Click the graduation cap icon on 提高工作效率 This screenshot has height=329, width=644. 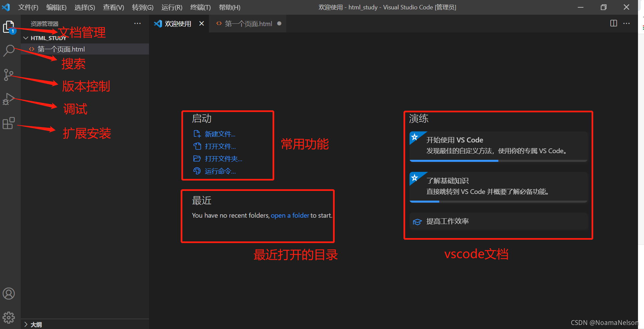click(x=417, y=222)
